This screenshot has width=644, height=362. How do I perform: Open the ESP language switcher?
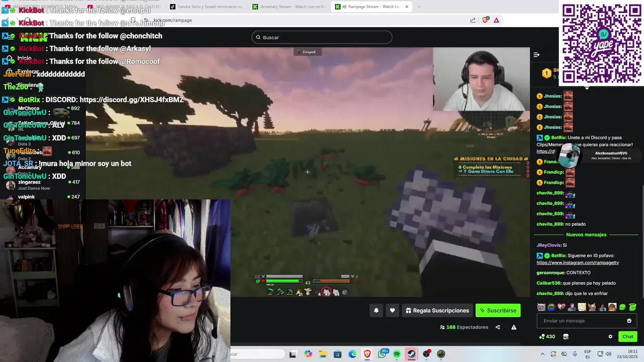(588, 354)
